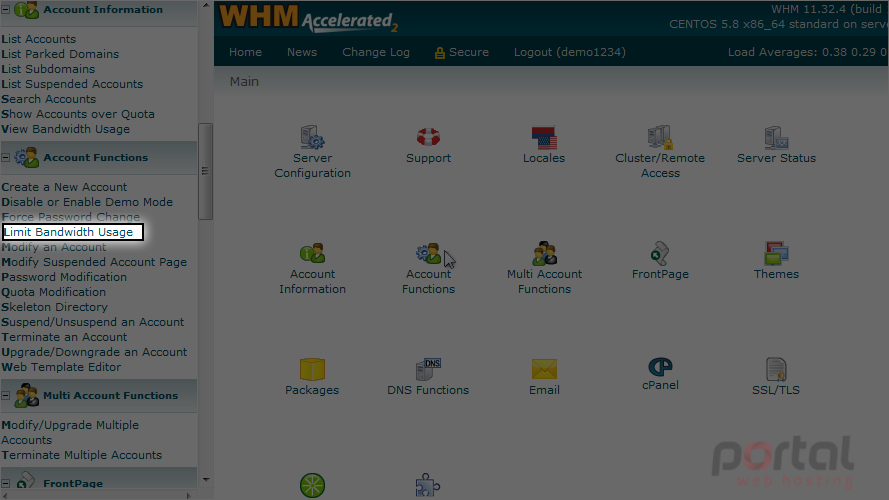The height and width of the screenshot is (500, 889).
Task: Select Limit Bandwidth Usage link
Action: [x=69, y=232]
